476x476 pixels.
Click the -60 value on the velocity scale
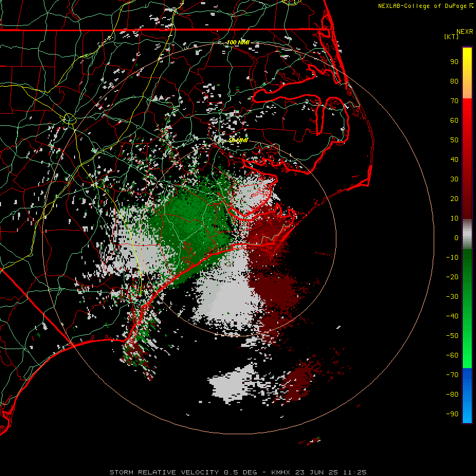click(452, 355)
